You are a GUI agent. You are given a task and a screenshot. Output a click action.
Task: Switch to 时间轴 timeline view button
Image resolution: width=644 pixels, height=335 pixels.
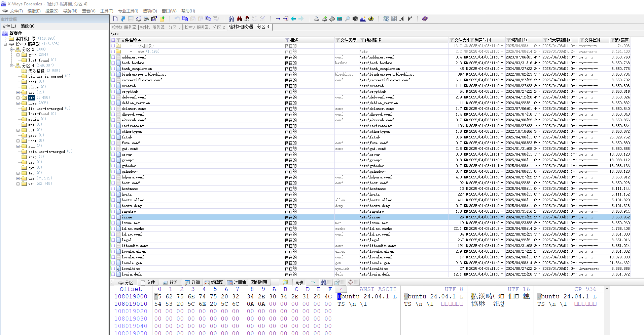pos(237,283)
